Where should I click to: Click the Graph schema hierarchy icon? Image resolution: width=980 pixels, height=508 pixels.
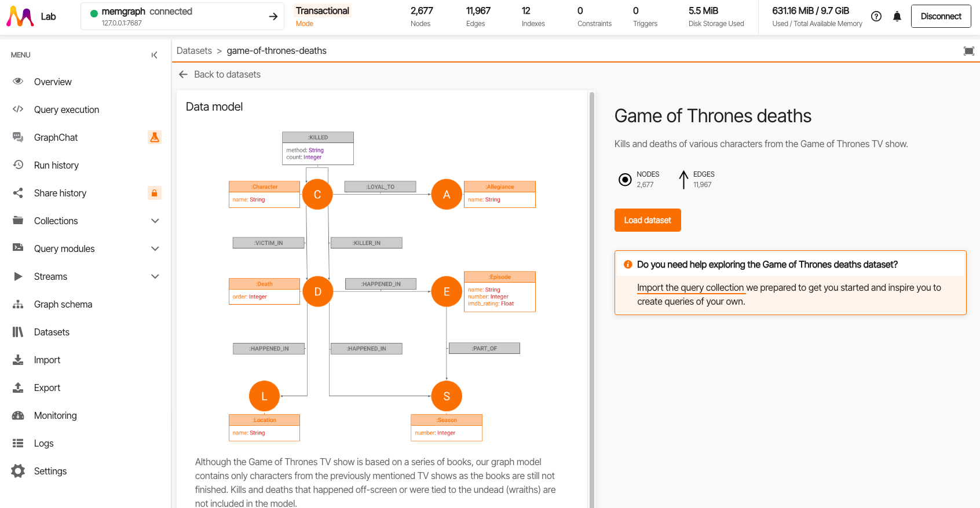click(18, 304)
